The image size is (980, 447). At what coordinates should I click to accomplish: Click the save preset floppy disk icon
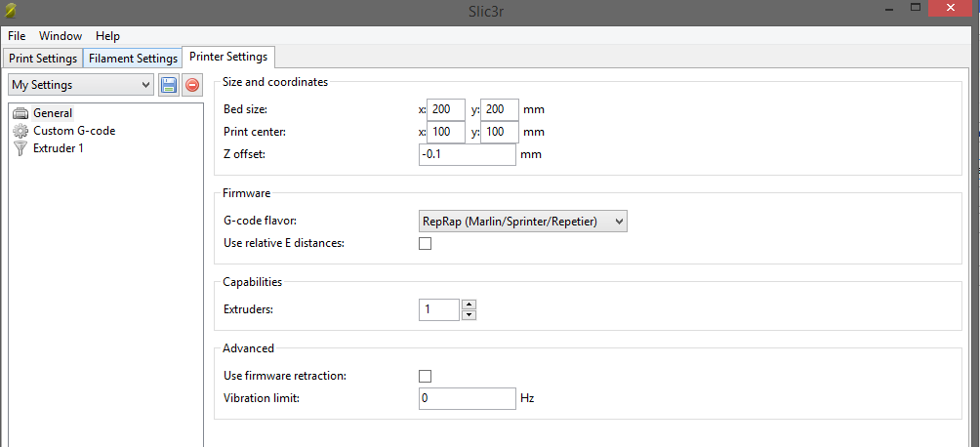[x=169, y=85]
